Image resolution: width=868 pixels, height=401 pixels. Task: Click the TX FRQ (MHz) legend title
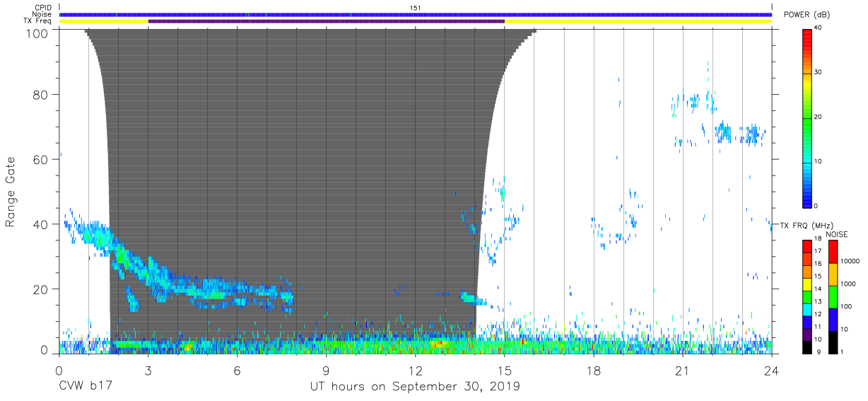click(x=807, y=225)
